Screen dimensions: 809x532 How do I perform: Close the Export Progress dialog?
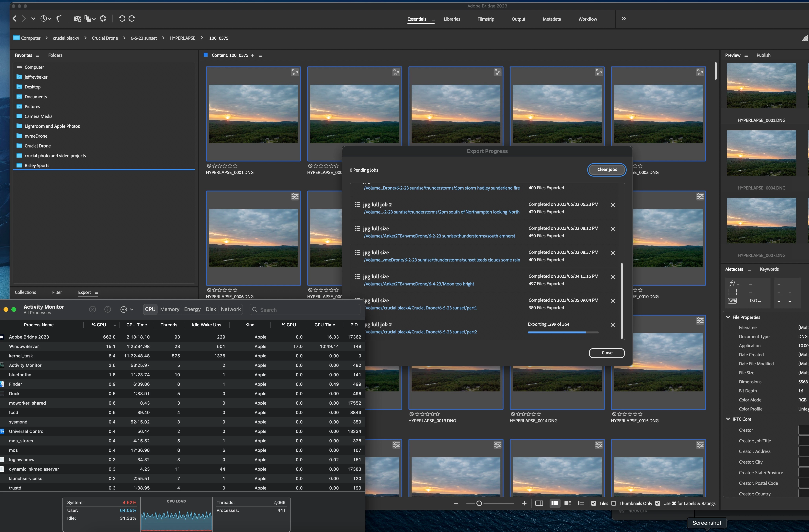point(607,353)
